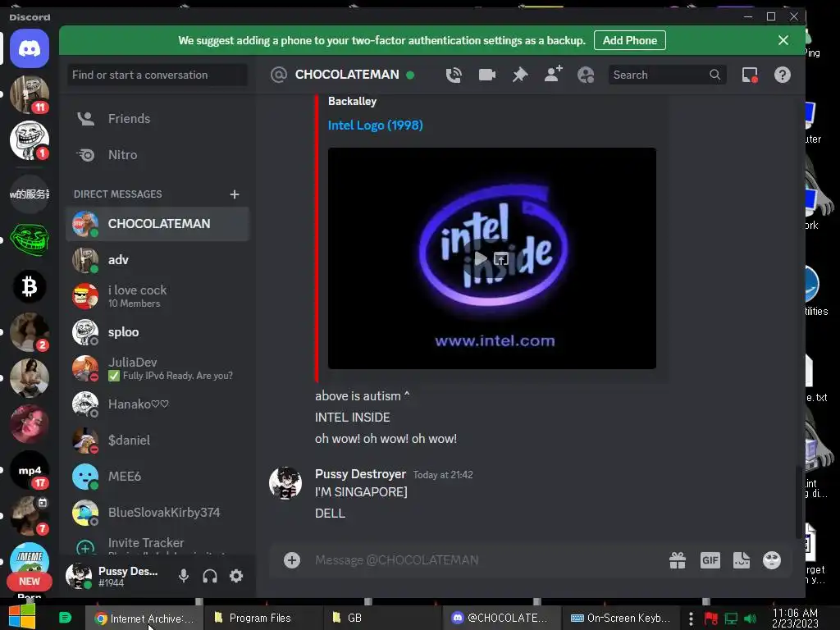
Task: Open direct message with JuliaDev
Action: pos(157,368)
